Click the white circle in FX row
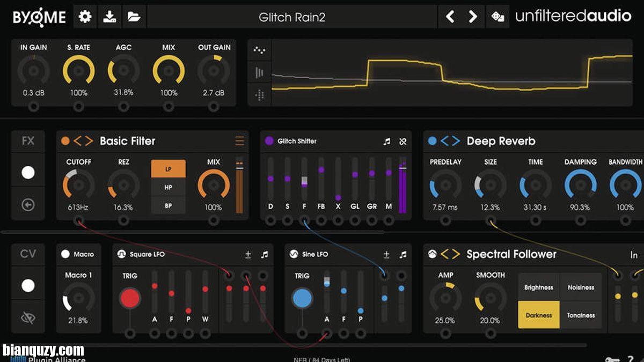The height and width of the screenshot is (362, 644). tap(28, 172)
